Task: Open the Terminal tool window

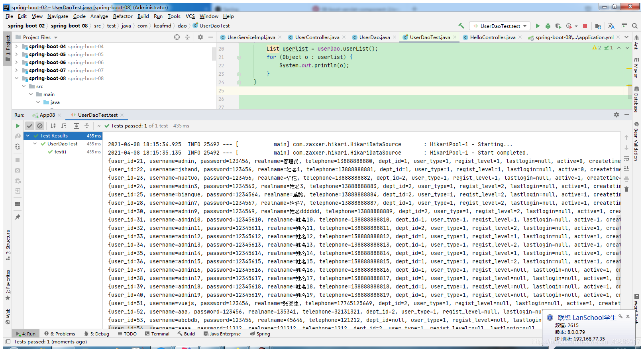Action: pos(157,334)
